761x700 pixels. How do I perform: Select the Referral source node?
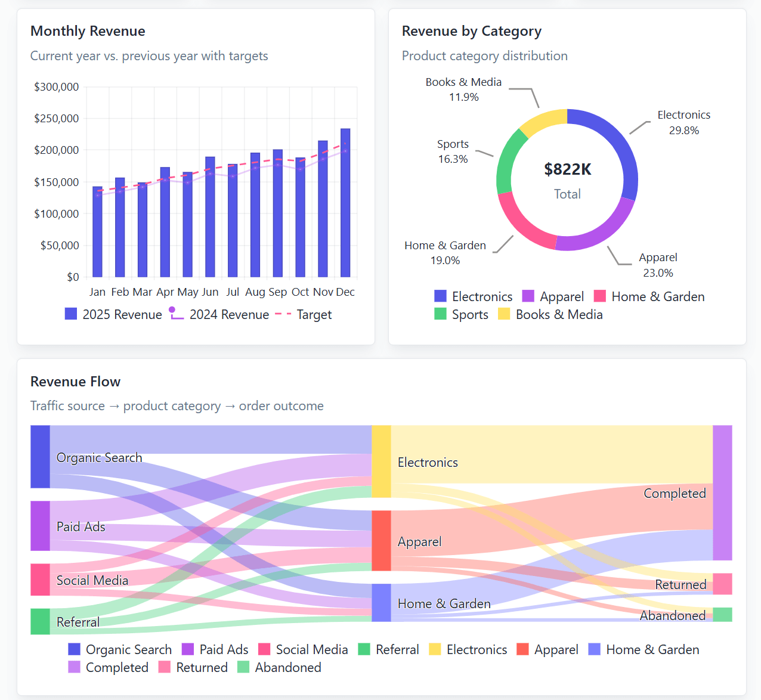(x=40, y=621)
